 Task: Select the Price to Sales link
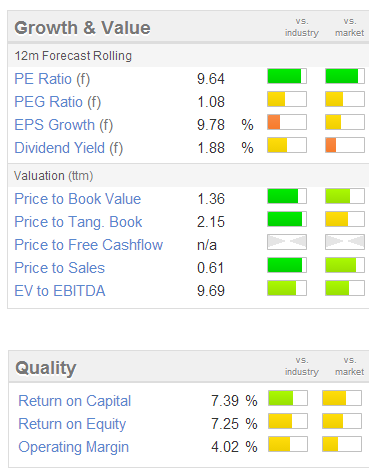pyautogui.click(x=60, y=268)
